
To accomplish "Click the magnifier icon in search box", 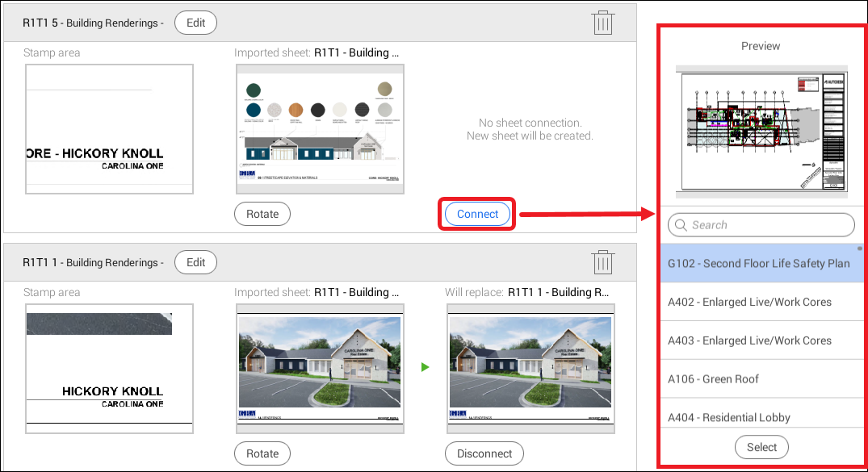I will pos(681,225).
